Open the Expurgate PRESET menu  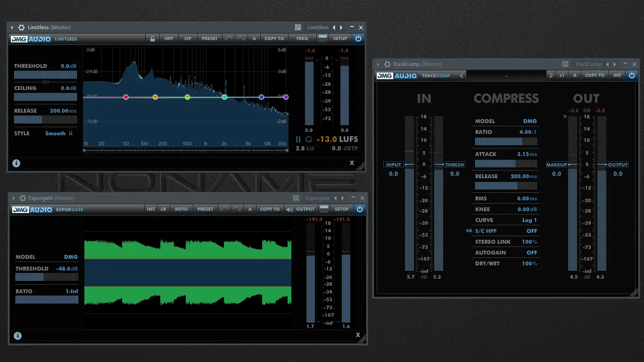[205, 209]
